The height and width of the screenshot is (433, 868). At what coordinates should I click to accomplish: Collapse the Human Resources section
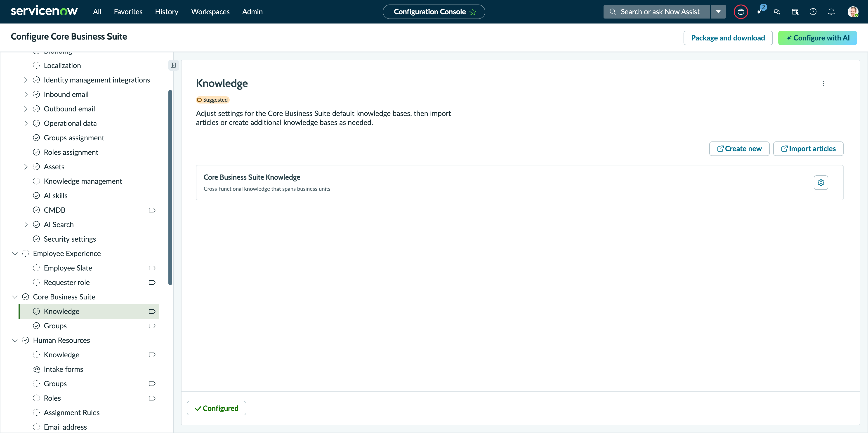tap(15, 340)
